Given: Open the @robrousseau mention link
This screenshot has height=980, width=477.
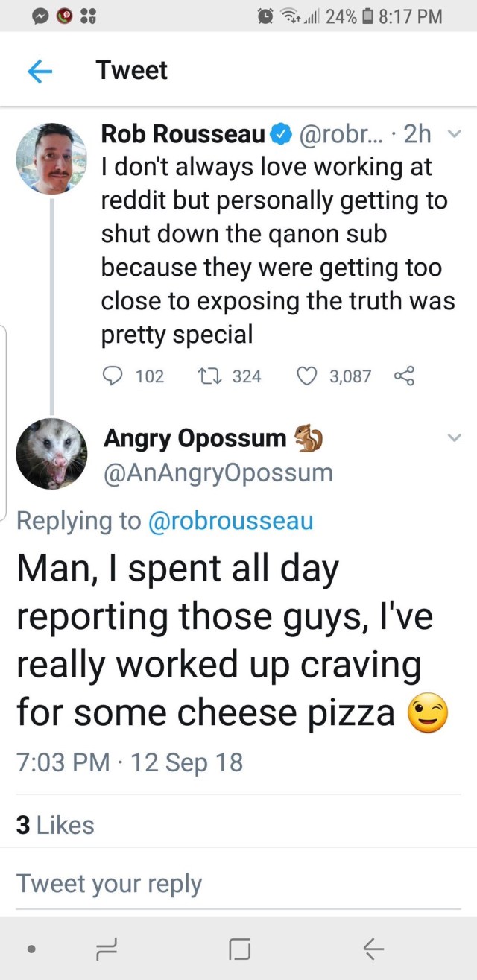Looking at the screenshot, I should (x=231, y=521).
